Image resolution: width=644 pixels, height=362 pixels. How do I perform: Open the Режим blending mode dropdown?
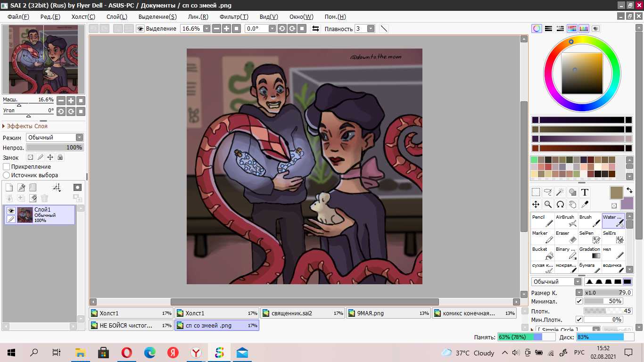[55, 138]
